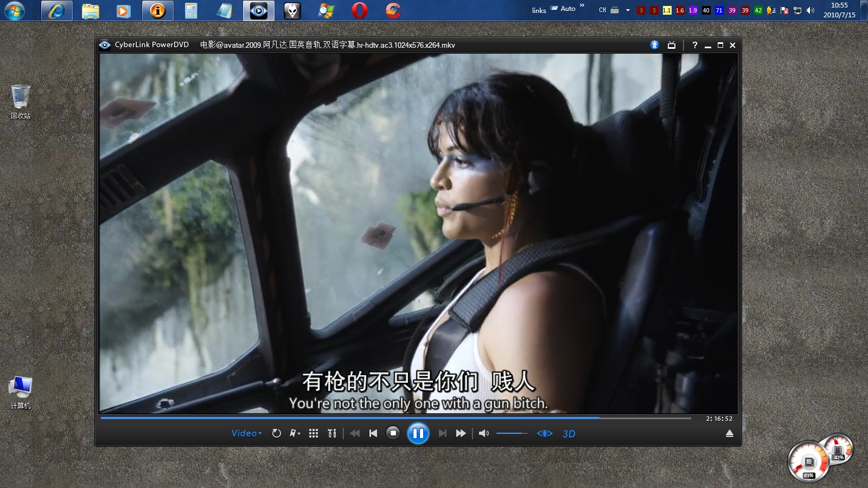Viewport: 868px width, 488px height.
Task: Open the red swirl CCleaner-like taskbar icon
Action: (393, 11)
